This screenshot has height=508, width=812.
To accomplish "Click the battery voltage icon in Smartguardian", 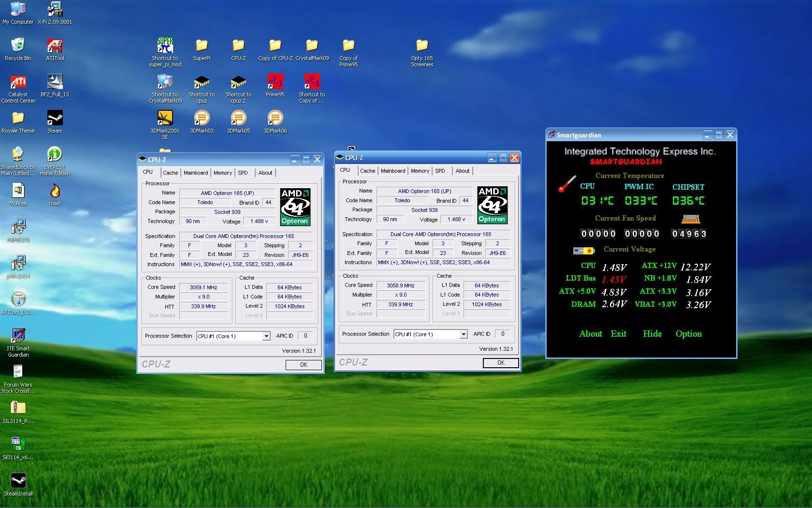I will [583, 251].
